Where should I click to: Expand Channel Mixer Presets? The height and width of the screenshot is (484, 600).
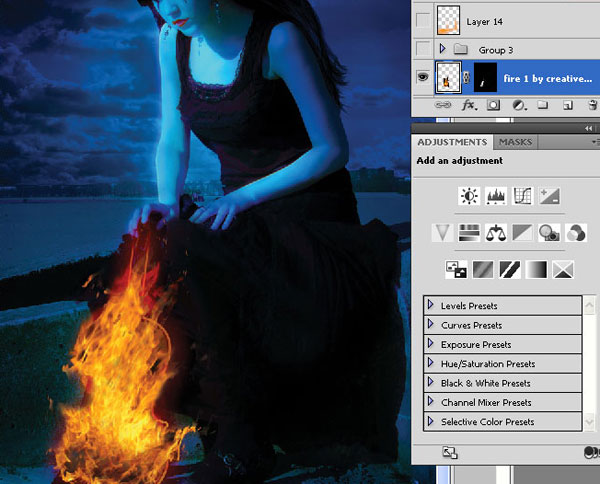(x=431, y=401)
